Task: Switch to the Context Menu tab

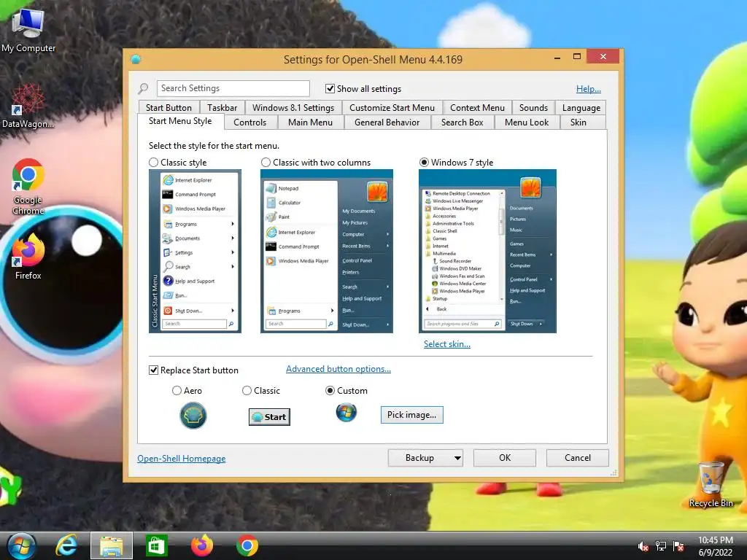Action: click(x=477, y=108)
